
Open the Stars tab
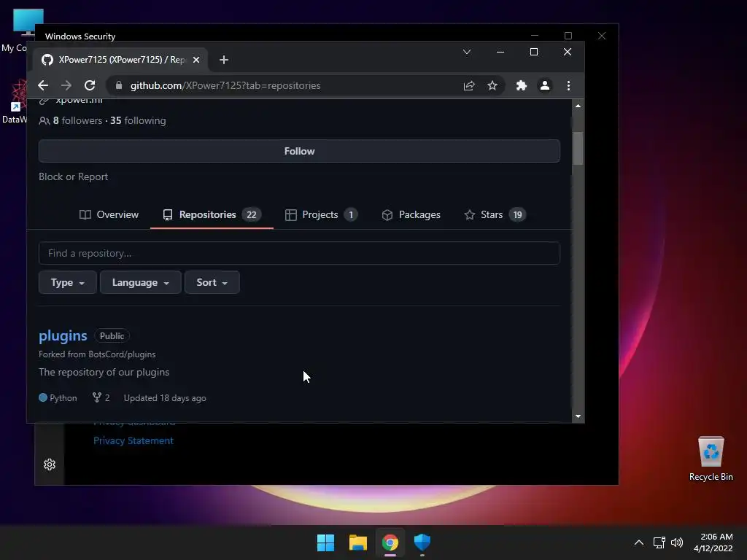495,215
